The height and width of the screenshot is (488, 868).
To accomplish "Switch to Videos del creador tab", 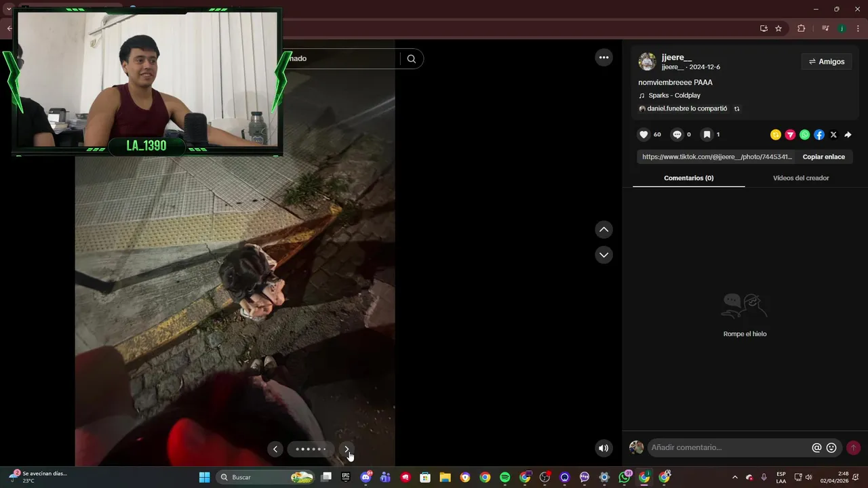I will pos(801,178).
